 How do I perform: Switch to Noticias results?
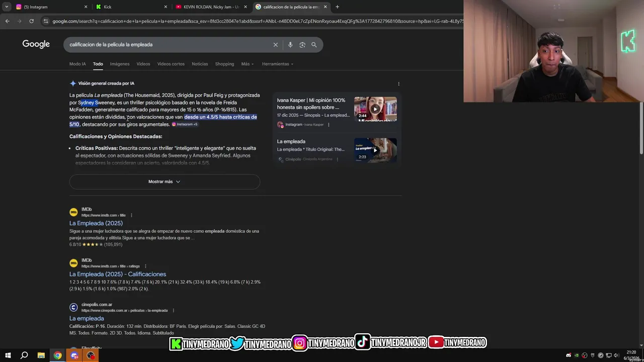click(x=200, y=64)
